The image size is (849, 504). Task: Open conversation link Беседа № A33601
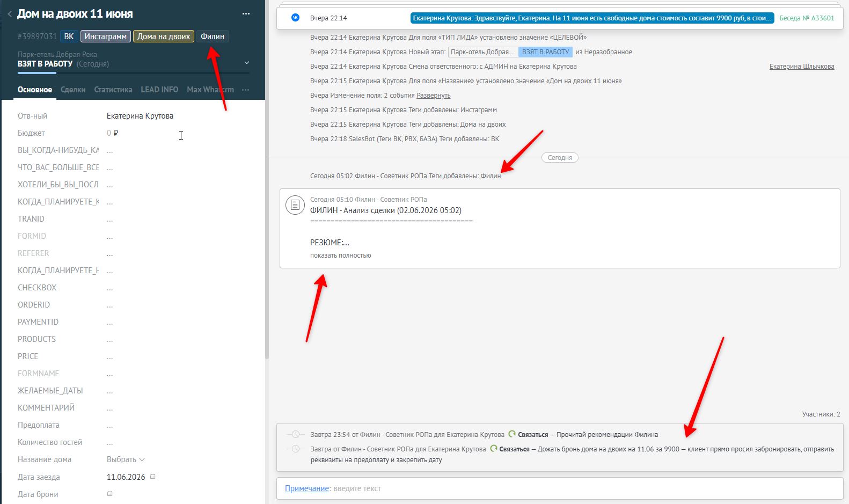click(x=807, y=18)
